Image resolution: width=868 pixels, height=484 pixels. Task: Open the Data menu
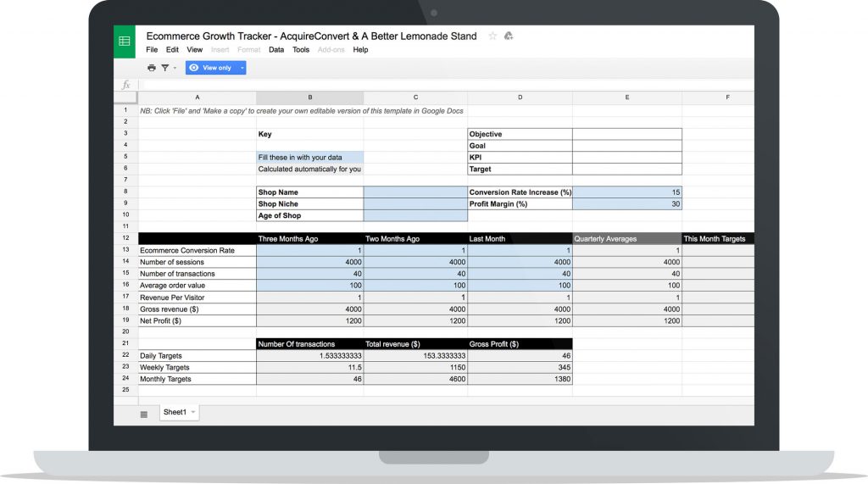[276, 50]
